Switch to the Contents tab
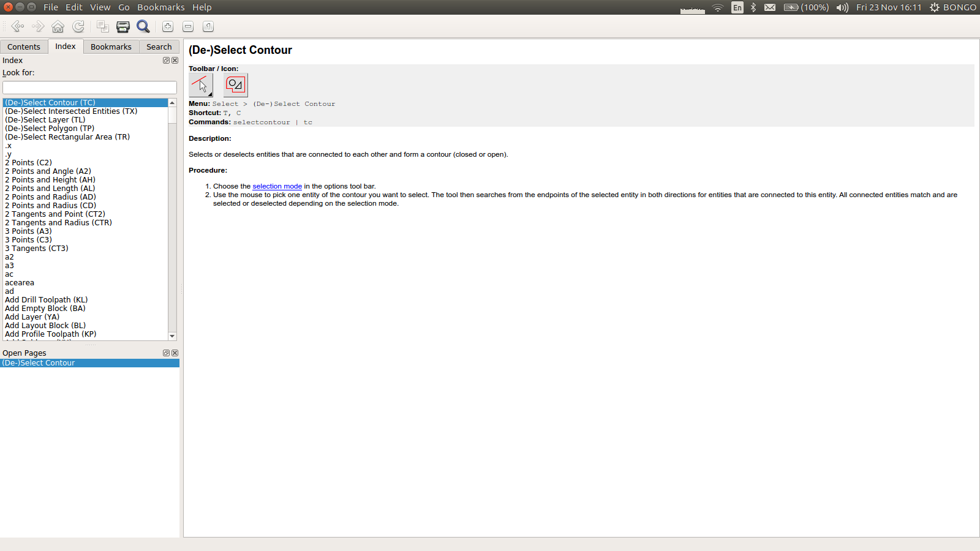 point(24,47)
